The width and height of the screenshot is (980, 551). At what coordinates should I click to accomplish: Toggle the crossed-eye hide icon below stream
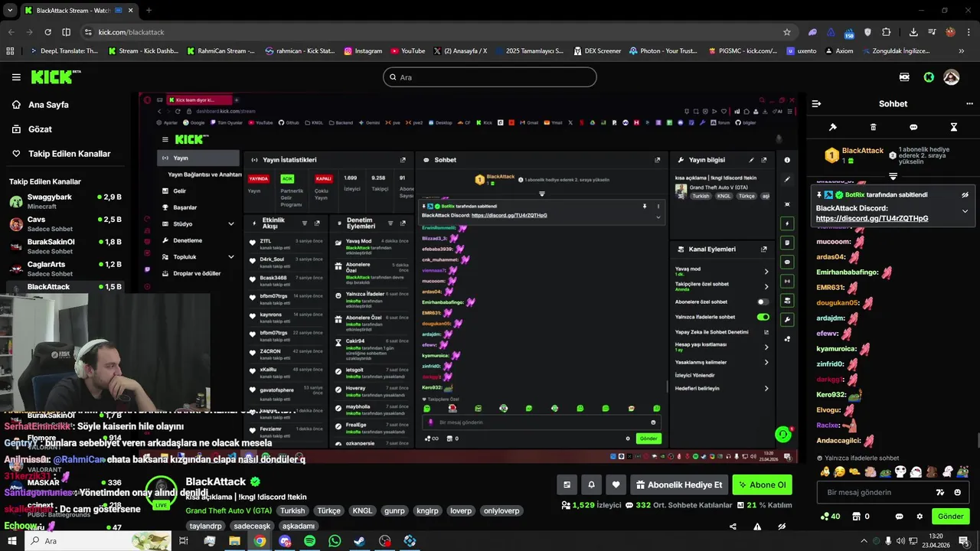coord(782,527)
